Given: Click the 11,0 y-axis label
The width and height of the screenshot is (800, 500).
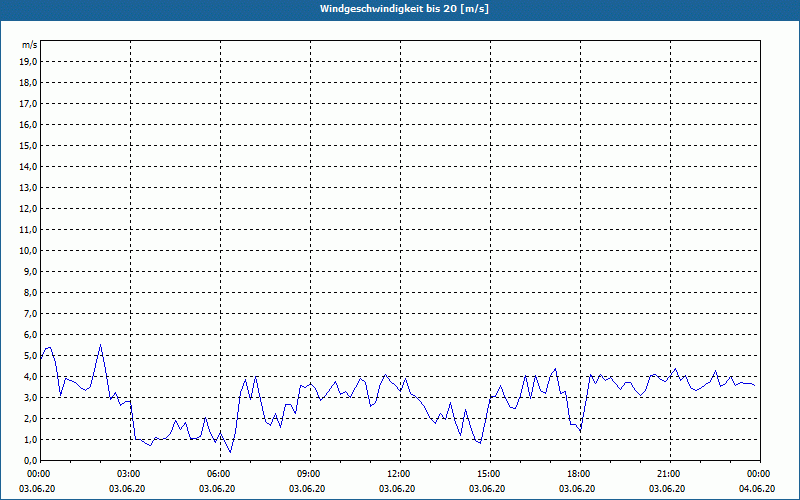Looking at the screenshot, I should point(28,230).
